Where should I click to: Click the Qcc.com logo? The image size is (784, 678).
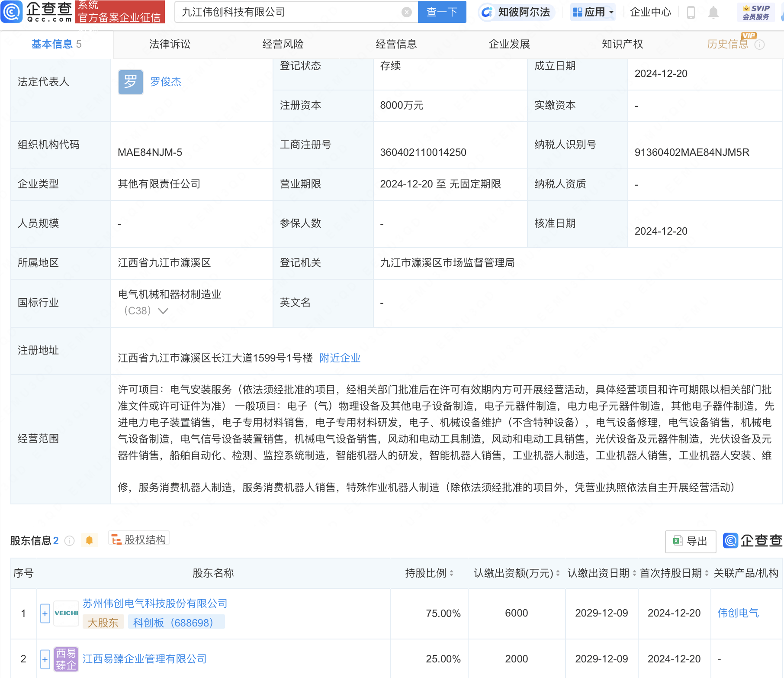pos(36,12)
